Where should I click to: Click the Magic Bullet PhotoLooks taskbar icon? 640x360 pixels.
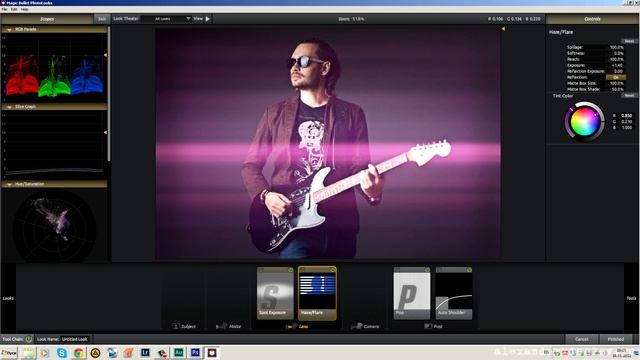coord(212,353)
